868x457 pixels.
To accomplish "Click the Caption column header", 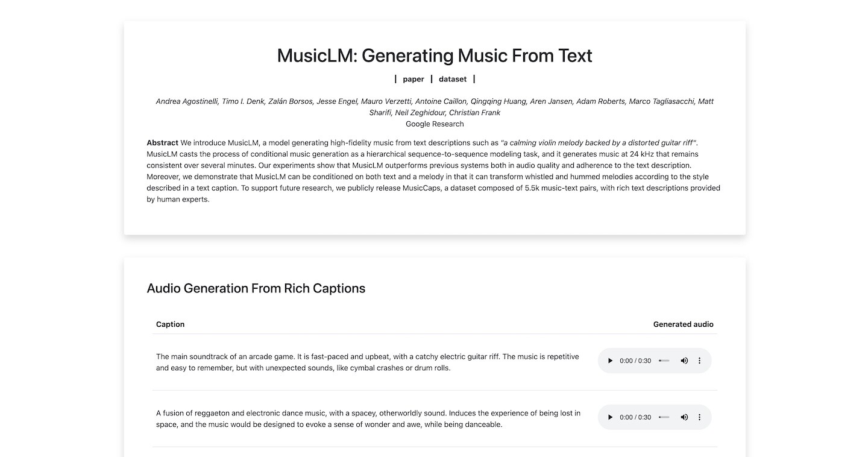I will pyautogui.click(x=171, y=324).
